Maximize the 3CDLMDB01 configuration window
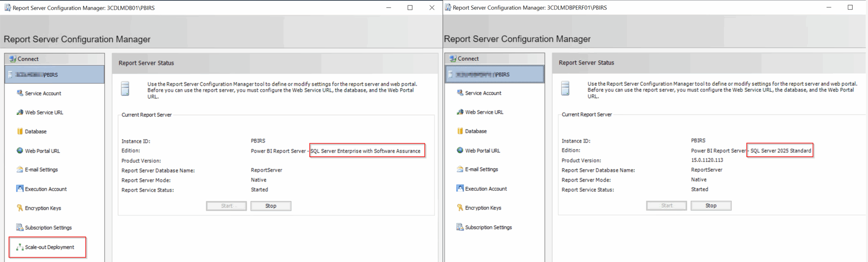The width and height of the screenshot is (868, 262). point(410,8)
